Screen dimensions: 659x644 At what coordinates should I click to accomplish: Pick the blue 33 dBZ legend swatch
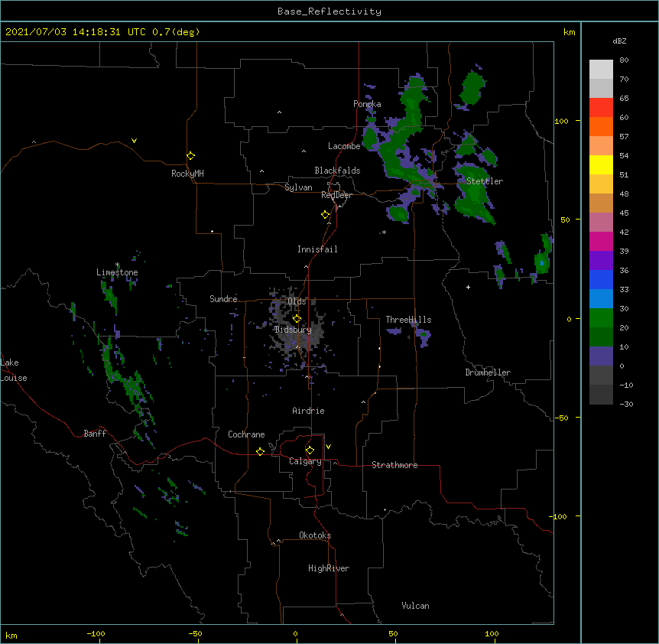point(601,279)
